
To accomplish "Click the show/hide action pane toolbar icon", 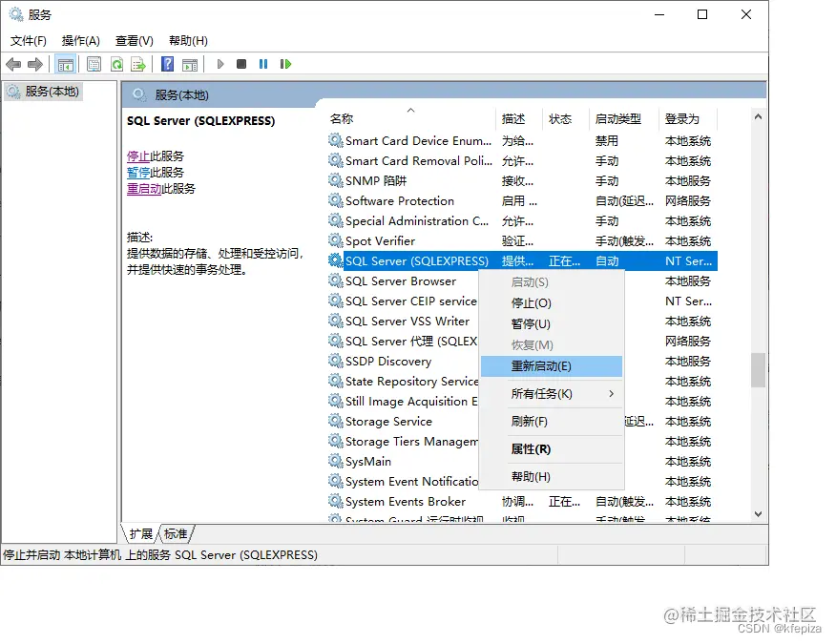I will pos(190,65).
